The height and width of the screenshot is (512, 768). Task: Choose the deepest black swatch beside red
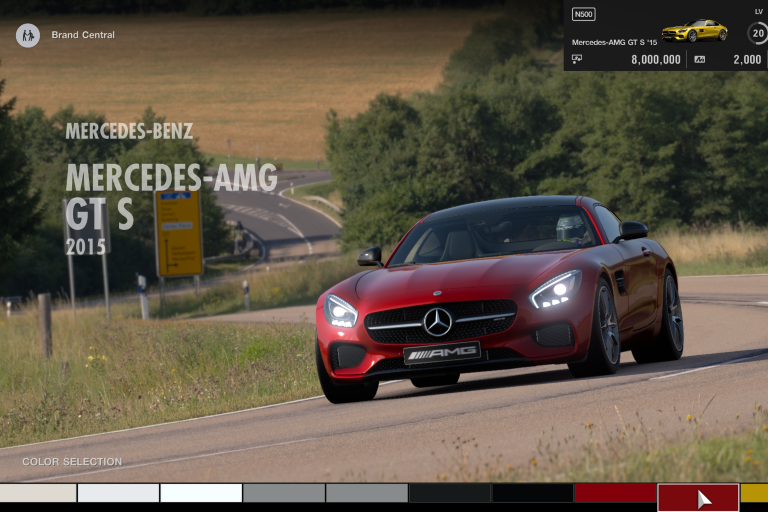click(533, 493)
